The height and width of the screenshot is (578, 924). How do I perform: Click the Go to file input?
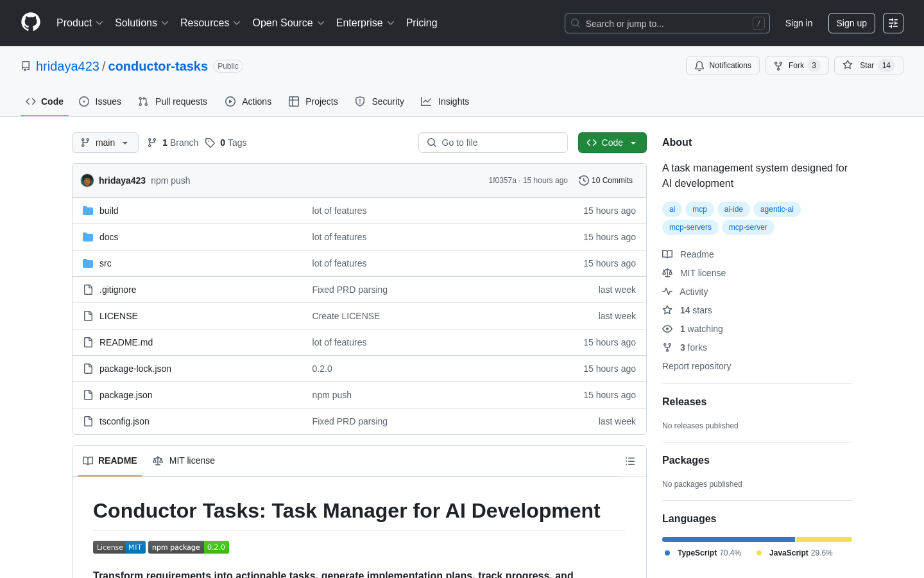click(493, 143)
